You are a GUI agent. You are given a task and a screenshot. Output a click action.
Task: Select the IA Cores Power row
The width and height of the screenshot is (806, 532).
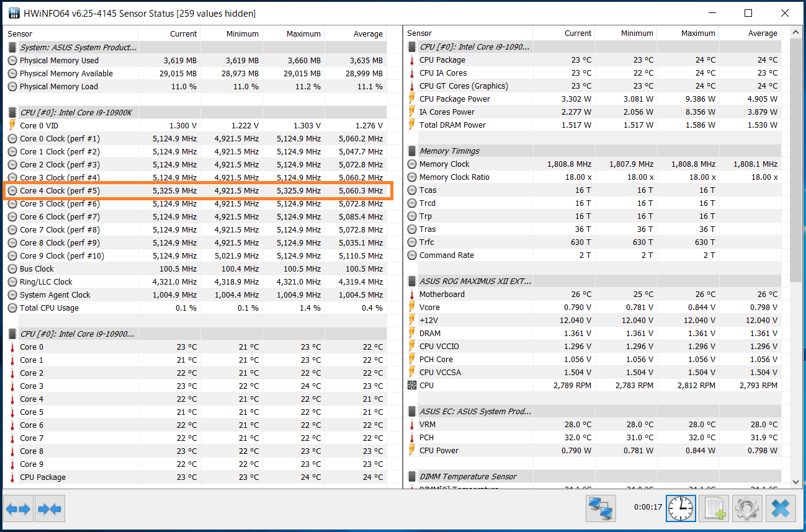tap(594, 112)
